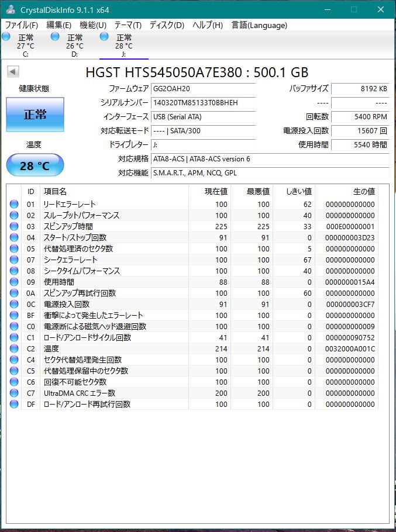This screenshot has width=396, height=532.
Task: Click status orb for ID C6 回復不可能セクタ数
Action: pos(14,382)
